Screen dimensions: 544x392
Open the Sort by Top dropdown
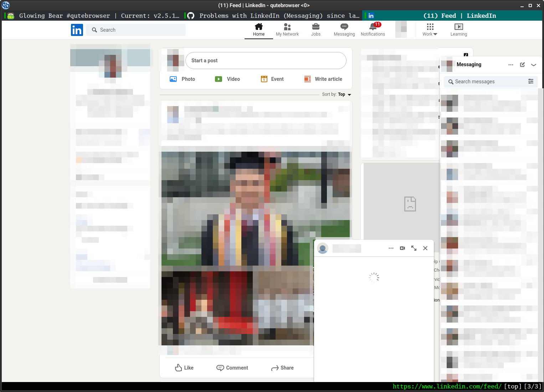[x=343, y=94]
